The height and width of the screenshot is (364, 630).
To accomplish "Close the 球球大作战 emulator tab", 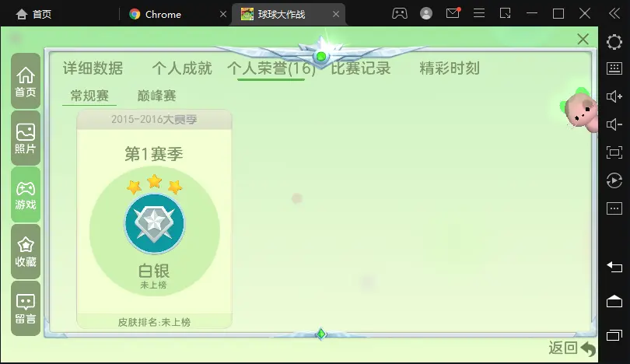I will [x=336, y=15].
